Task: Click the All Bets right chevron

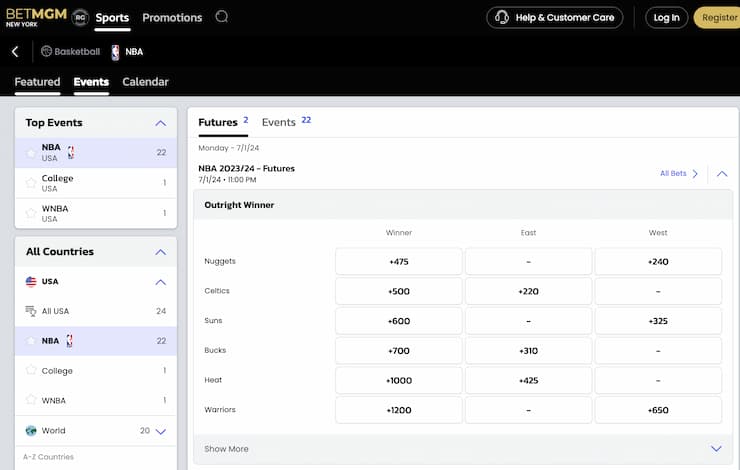Action: 695,174
